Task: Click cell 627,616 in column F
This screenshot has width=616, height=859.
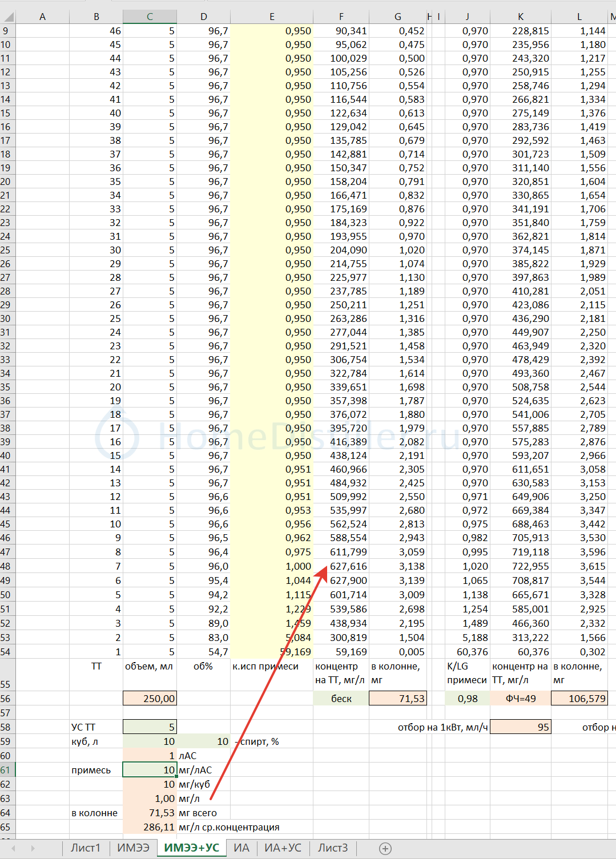Action: (341, 566)
